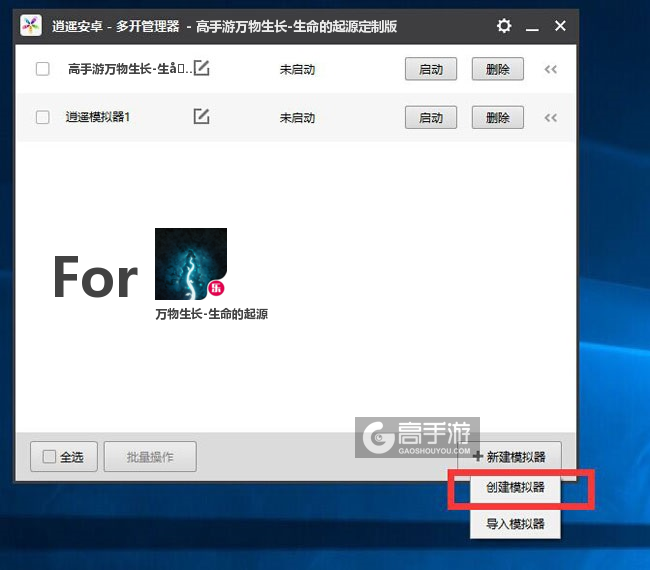Start 逍遥模拟器1 with its 启动 button
This screenshot has width=650, height=570.
click(x=431, y=118)
